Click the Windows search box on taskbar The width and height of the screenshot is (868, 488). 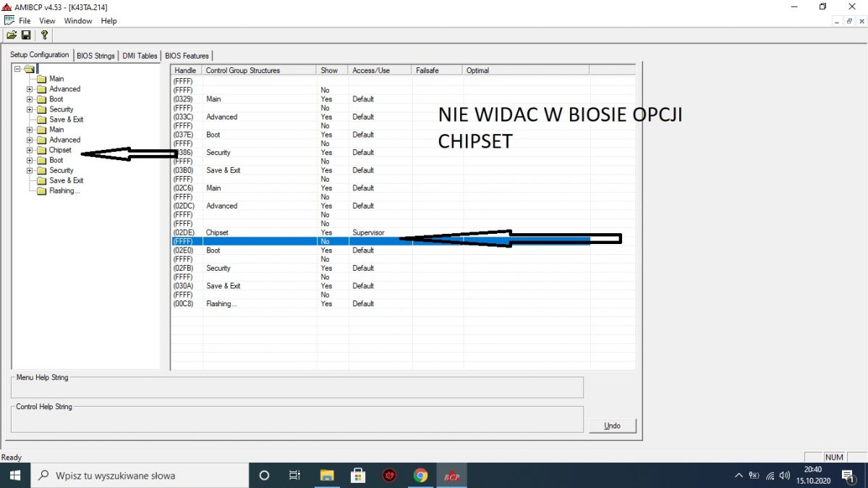click(x=140, y=476)
